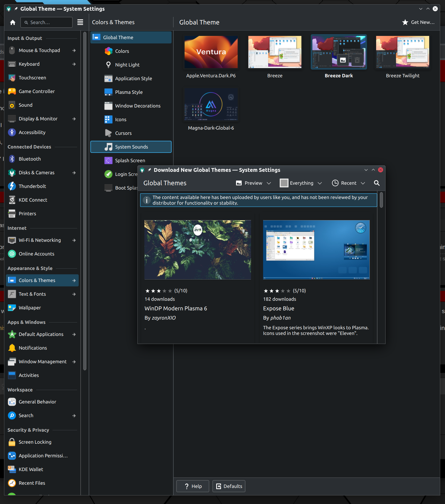Open Bluetooth settings from sidebar

point(30,159)
